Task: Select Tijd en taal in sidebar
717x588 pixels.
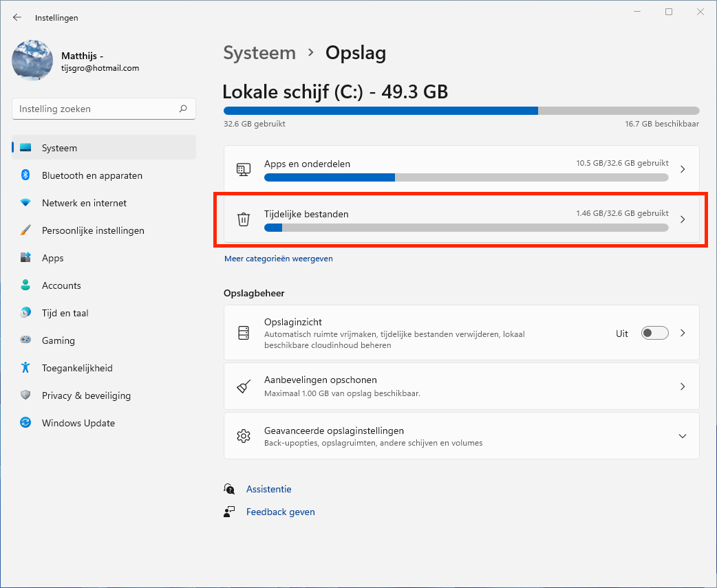Action: (x=65, y=313)
